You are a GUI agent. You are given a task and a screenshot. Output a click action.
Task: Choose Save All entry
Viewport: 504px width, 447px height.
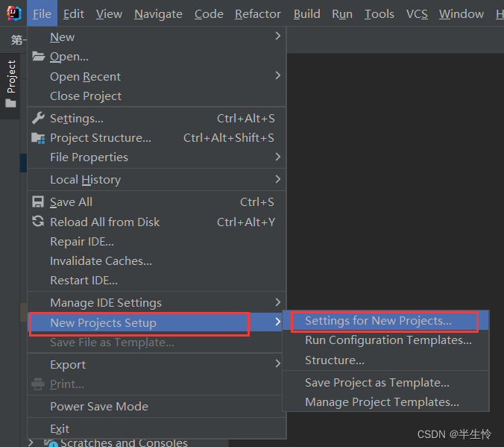[157, 202]
